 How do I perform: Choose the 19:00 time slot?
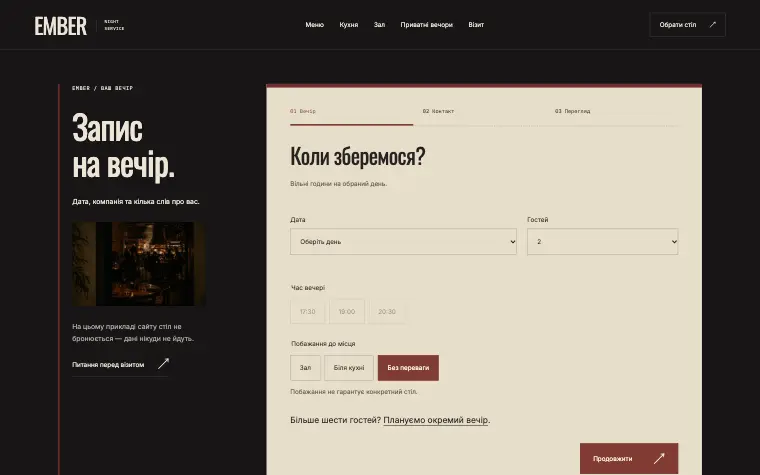pos(347,312)
